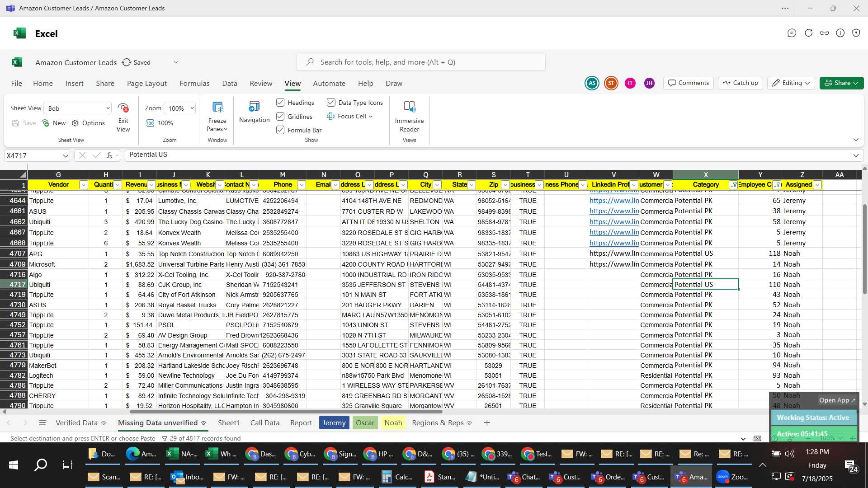Toggle the Headings checkbox
Image resolution: width=868 pixels, height=488 pixels.
(280, 103)
